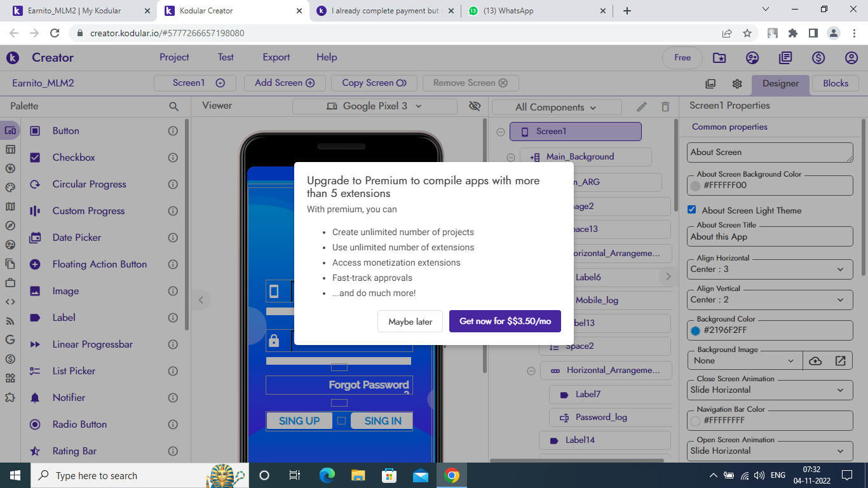This screenshot has height=488, width=868.
Task: Pick About Screen Background Color swatch
Action: 695,186
